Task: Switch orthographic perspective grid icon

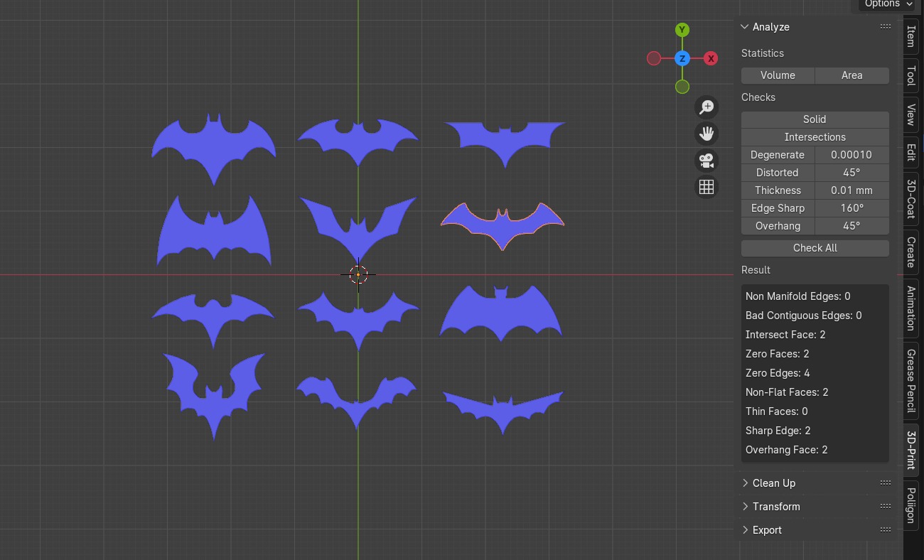Action: click(x=707, y=187)
